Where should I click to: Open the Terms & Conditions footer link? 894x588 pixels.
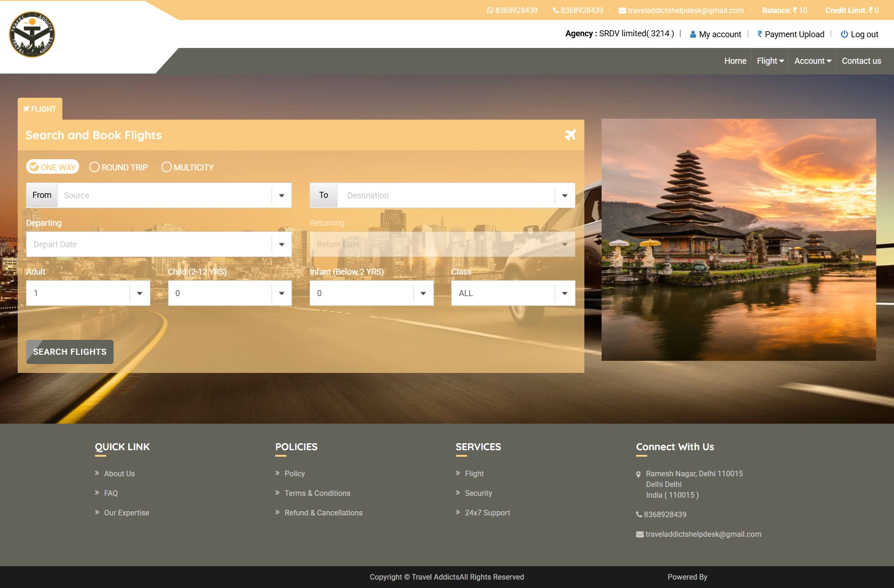point(317,493)
